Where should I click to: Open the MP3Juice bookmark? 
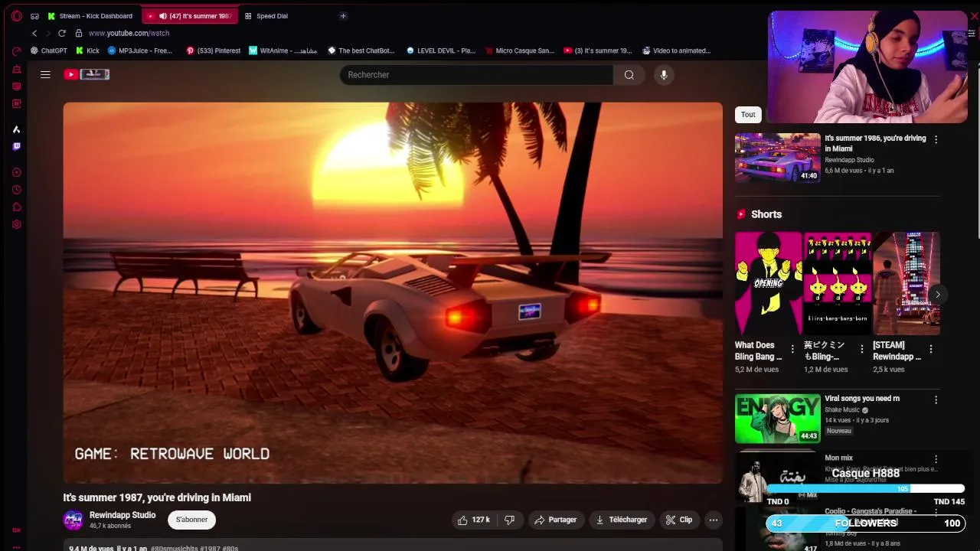pyautogui.click(x=140, y=51)
